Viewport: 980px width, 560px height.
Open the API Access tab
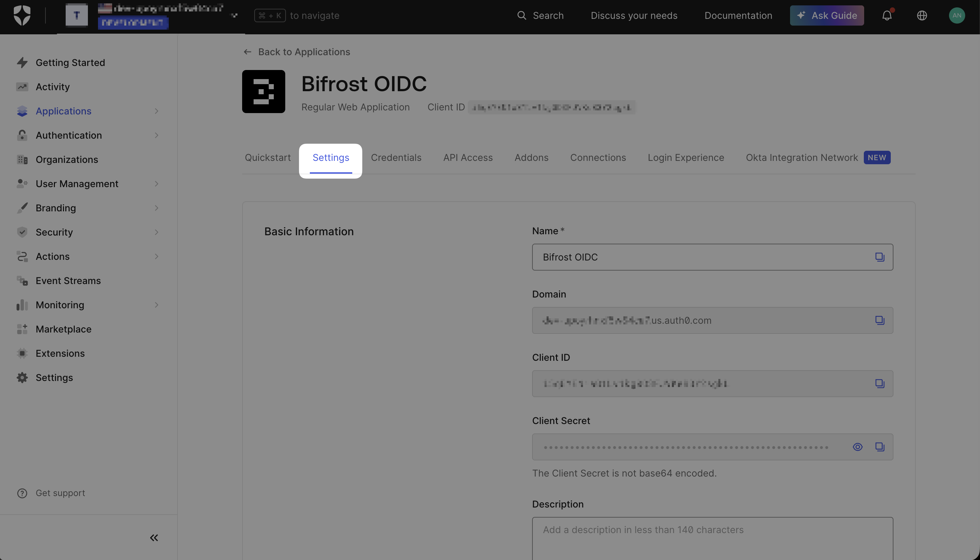pos(468,158)
